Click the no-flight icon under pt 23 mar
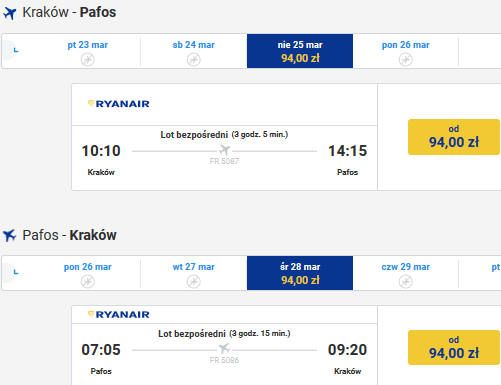The height and width of the screenshot is (385, 501). [x=88, y=60]
